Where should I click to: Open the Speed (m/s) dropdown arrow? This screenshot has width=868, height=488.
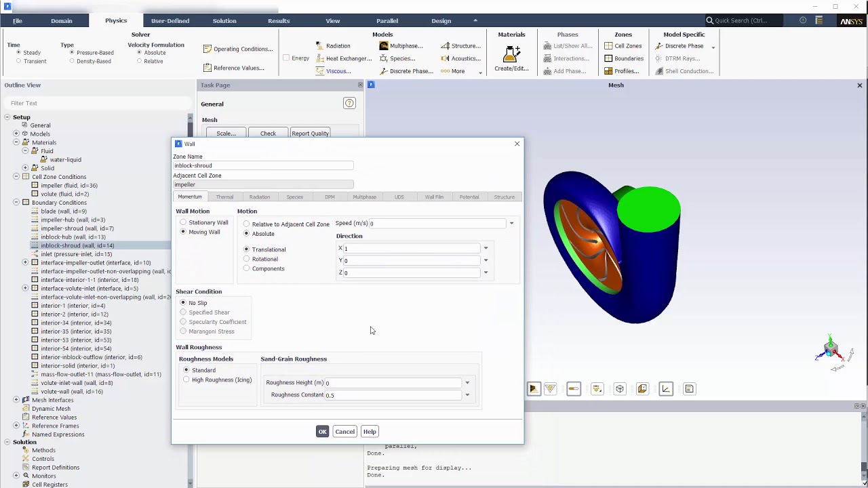pyautogui.click(x=511, y=224)
